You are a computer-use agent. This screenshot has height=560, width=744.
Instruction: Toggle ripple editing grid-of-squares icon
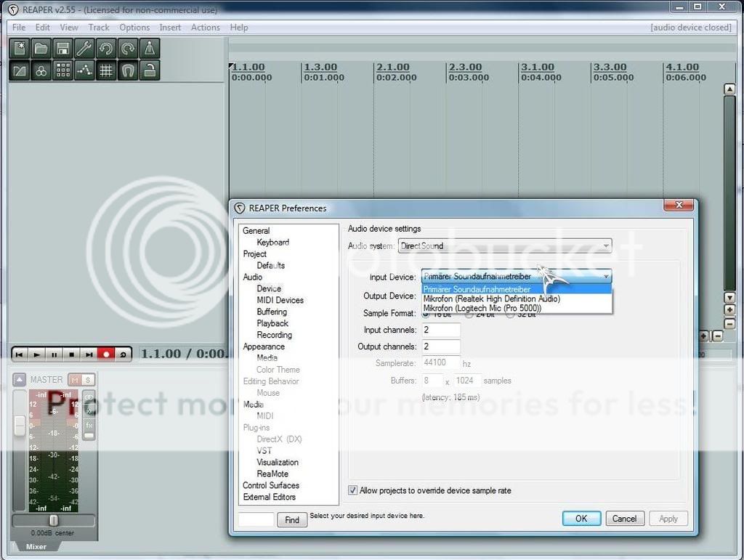pyautogui.click(x=62, y=70)
